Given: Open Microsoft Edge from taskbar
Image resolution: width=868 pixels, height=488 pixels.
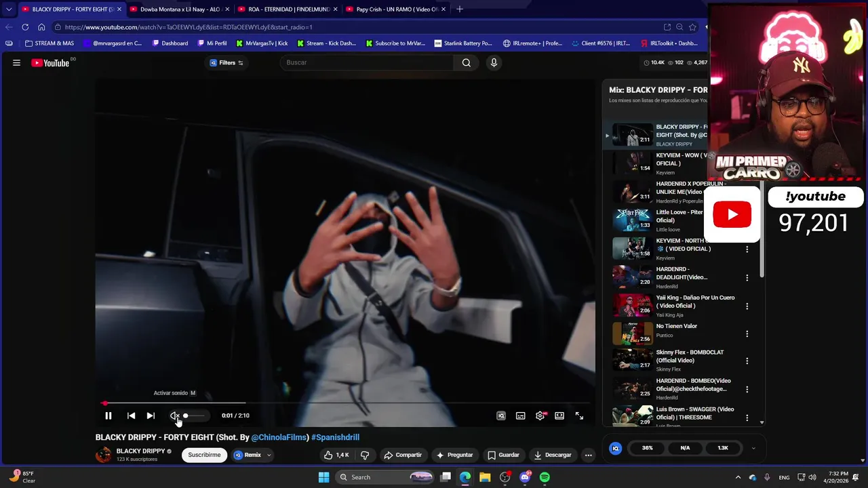Looking at the screenshot, I should [x=465, y=477].
